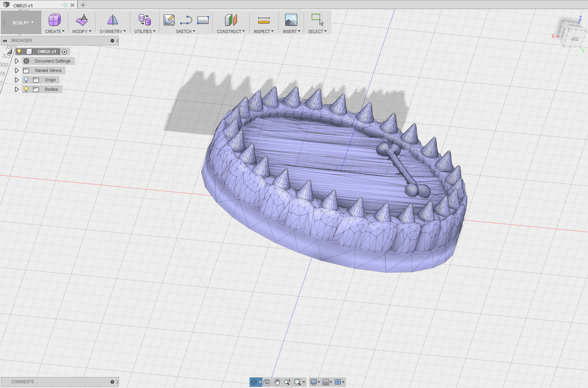Click the Inspect measure ruler icon

click(x=264, y=20)
